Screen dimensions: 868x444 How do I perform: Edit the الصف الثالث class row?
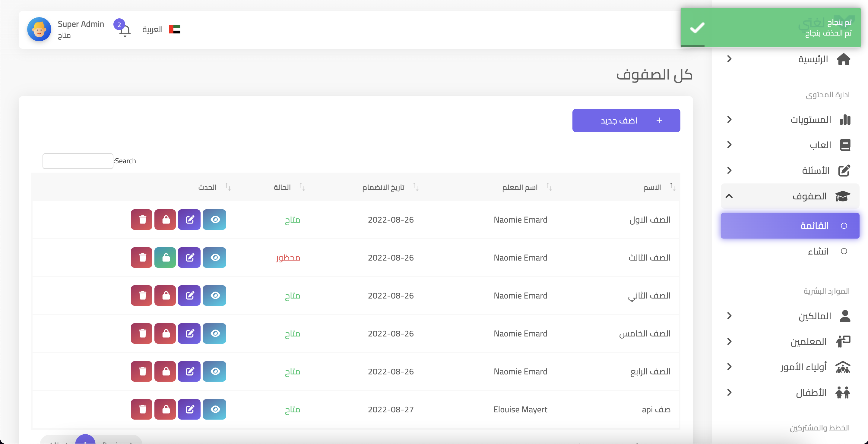pos(189,258)
